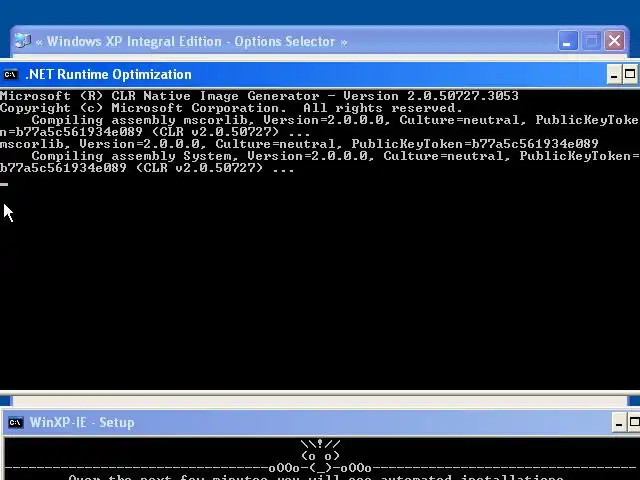This screenshot has height=480, width=640.
Task: Click the Options Selector window icon
Action: coord(22,41)
